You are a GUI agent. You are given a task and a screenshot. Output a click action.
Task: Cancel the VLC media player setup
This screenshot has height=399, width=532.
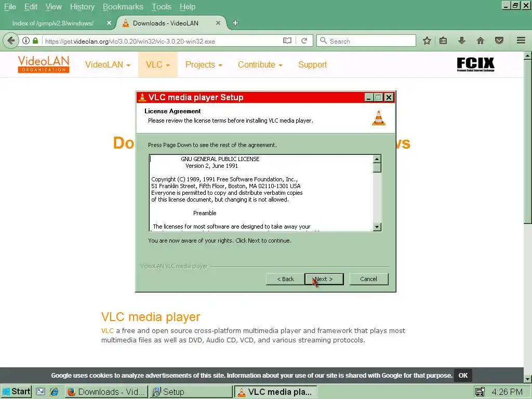(x=368, y=279)
